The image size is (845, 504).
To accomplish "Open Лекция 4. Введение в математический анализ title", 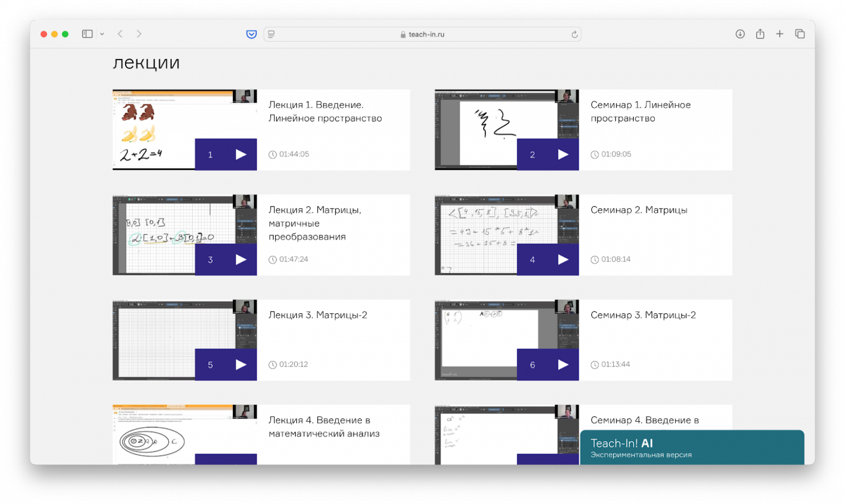I will [x=324, y=427].
